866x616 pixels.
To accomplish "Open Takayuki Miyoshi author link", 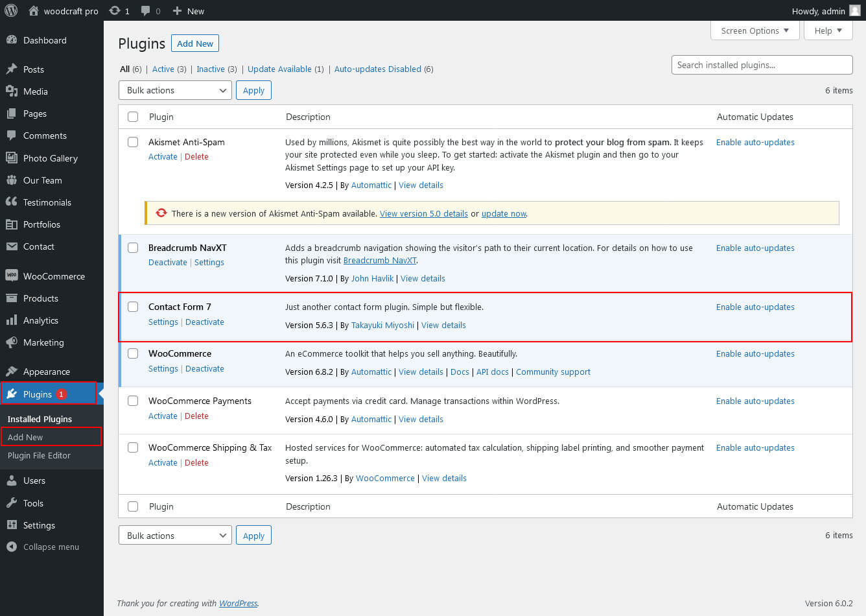I will [x=382, y=325].
